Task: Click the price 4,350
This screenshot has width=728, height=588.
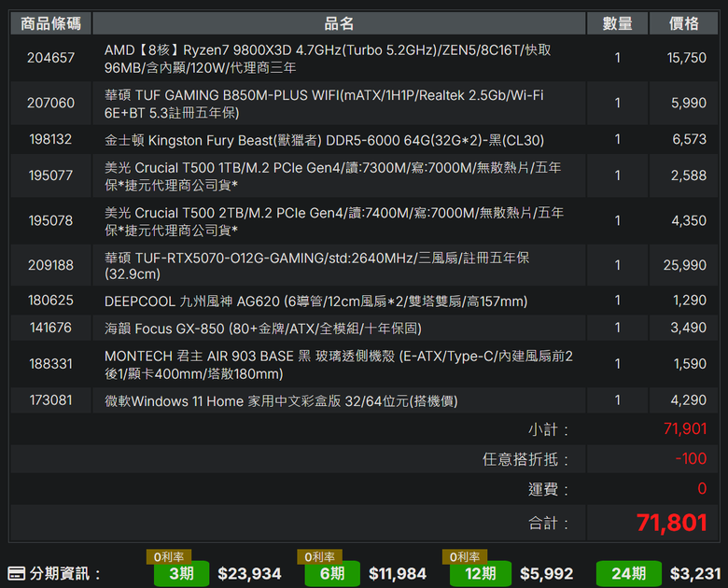Action: (689, 220)
